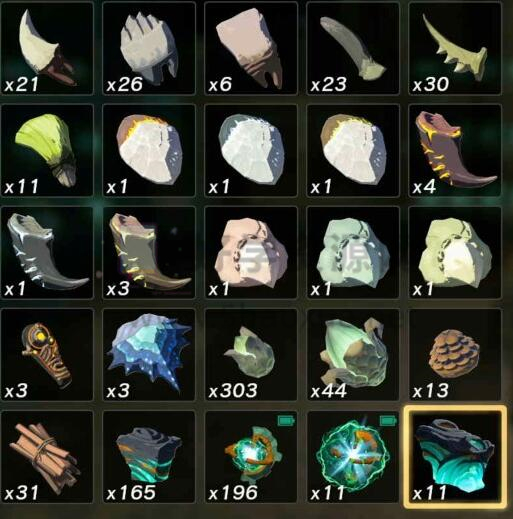The height and width of the screenshot is (519, 513).
Task: Choose the pink stone chunk with x1
Action: click(x=251, y=252)
